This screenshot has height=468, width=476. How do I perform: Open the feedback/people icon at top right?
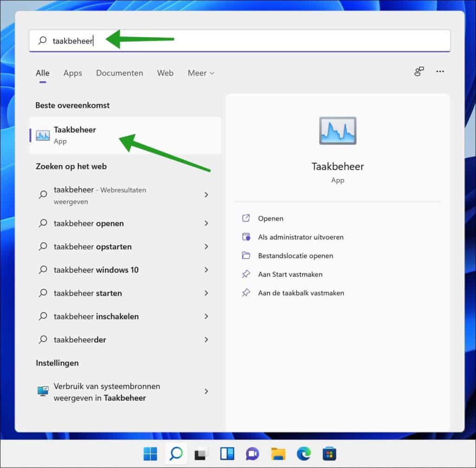point(419,72)
